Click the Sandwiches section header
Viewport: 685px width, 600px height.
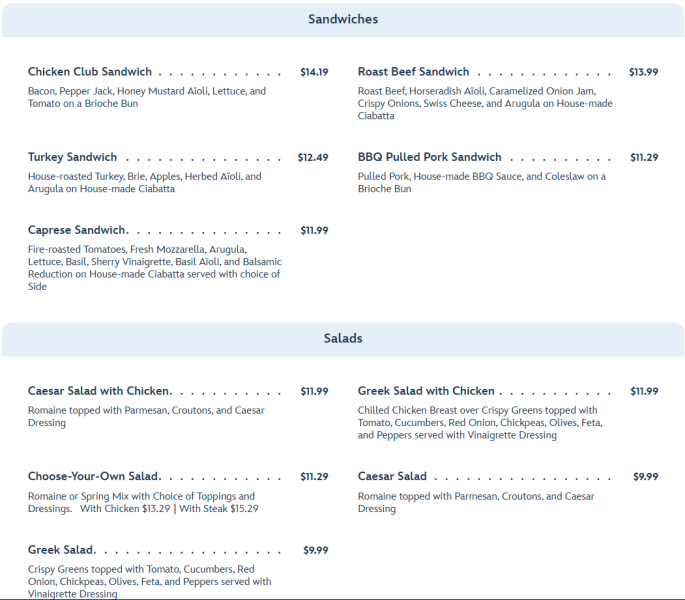click(343, 20)
